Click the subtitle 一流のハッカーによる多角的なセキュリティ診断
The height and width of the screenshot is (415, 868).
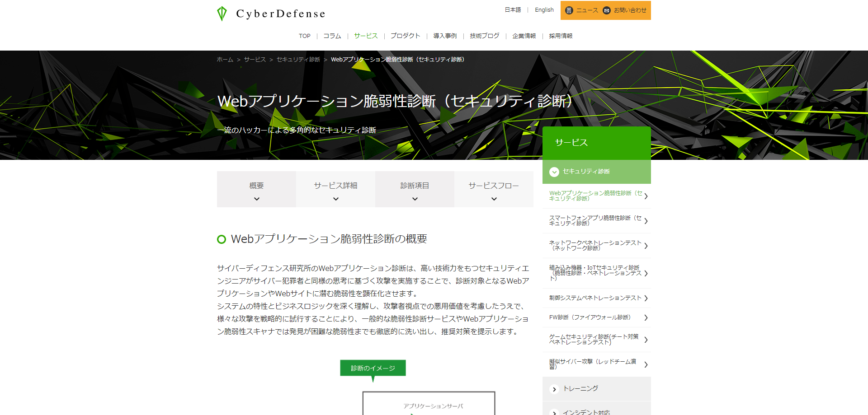click(x=297, y=130)
